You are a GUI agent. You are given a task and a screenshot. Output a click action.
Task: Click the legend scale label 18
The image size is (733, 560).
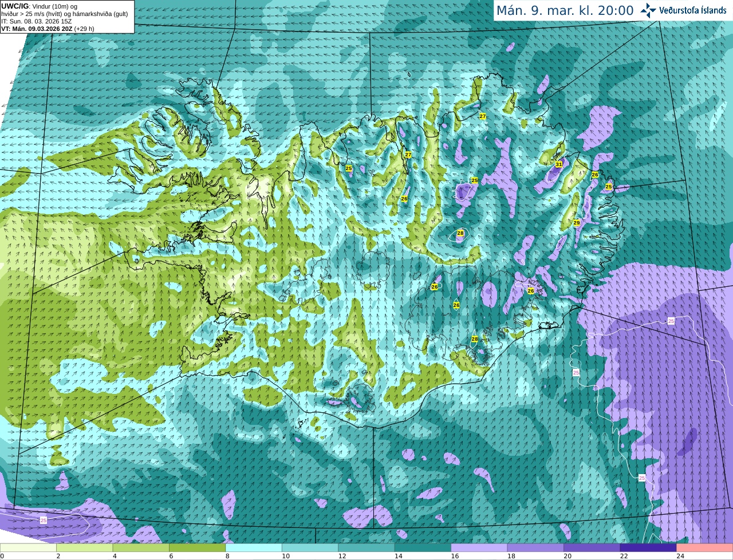point(511,556)
